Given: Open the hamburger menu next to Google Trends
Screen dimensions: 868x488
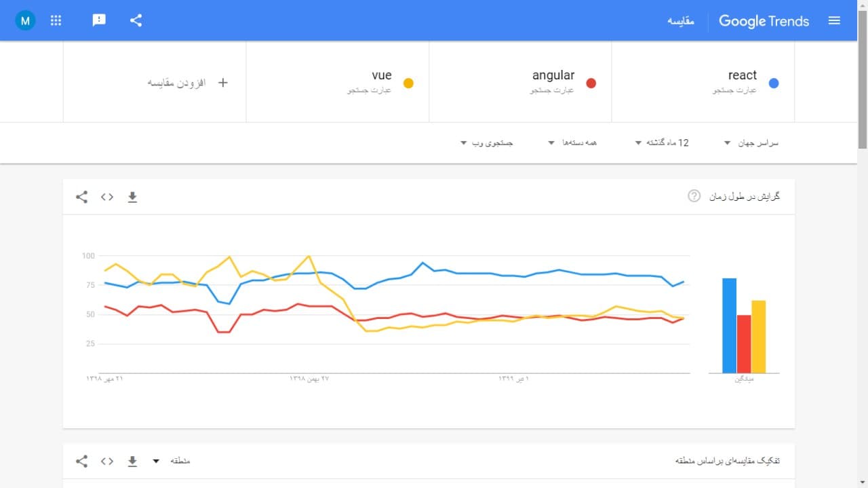Looking at the screenshot, I should (x=834, y=20).
